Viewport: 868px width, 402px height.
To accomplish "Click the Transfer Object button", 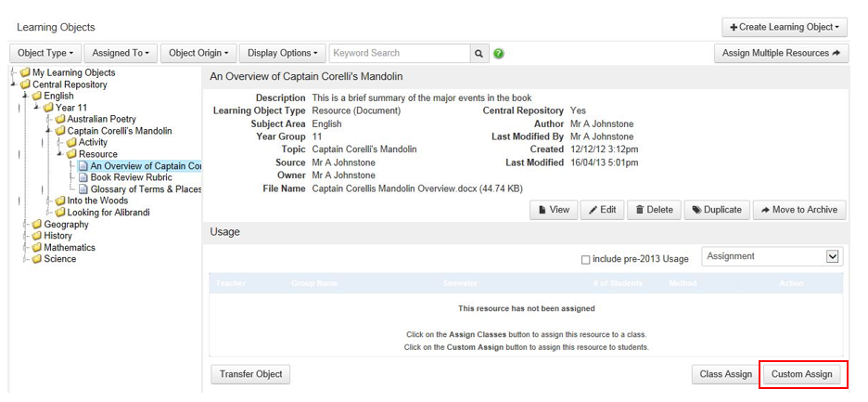I will 250,374.
